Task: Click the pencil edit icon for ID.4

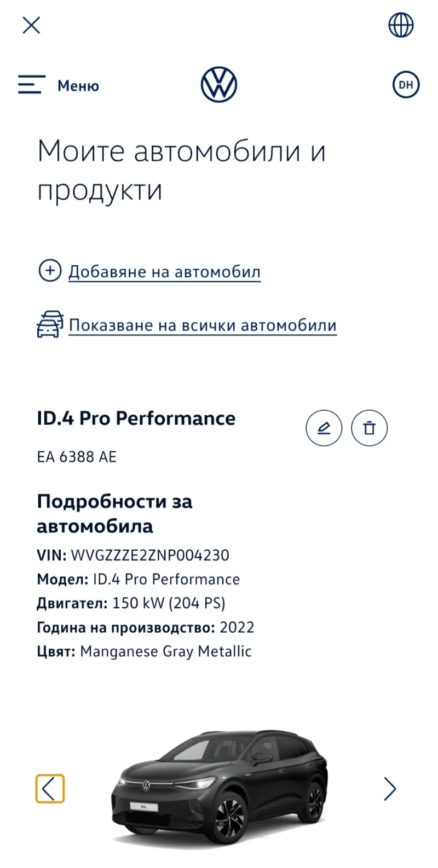Action: pos(324,428)
